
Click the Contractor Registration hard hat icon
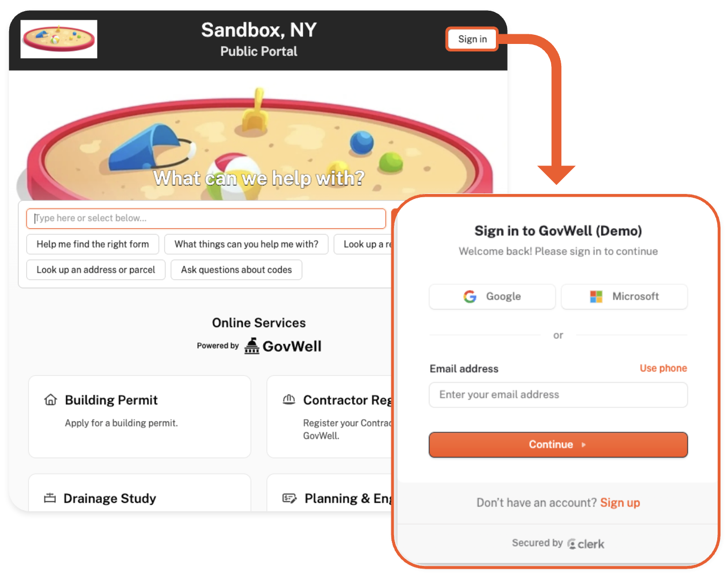289,400
